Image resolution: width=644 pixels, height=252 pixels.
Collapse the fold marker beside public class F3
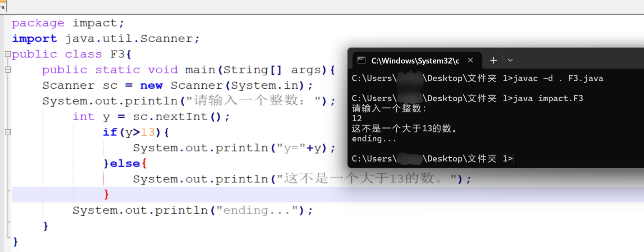pos(8,54)
